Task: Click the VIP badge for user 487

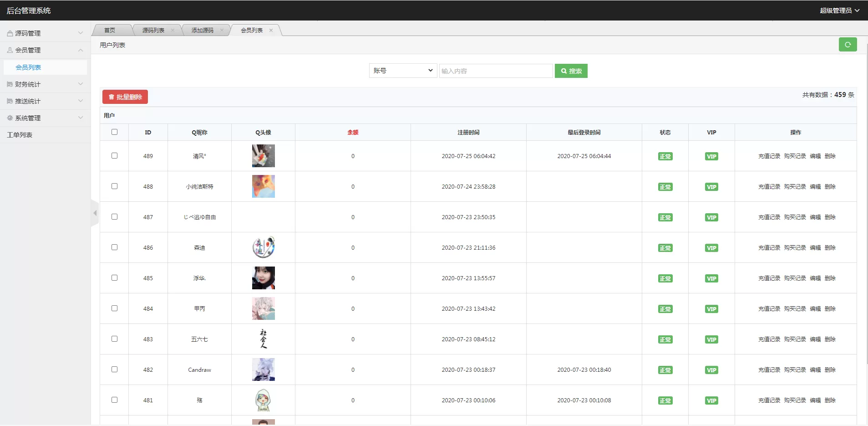Action: [x=711, y=217]
